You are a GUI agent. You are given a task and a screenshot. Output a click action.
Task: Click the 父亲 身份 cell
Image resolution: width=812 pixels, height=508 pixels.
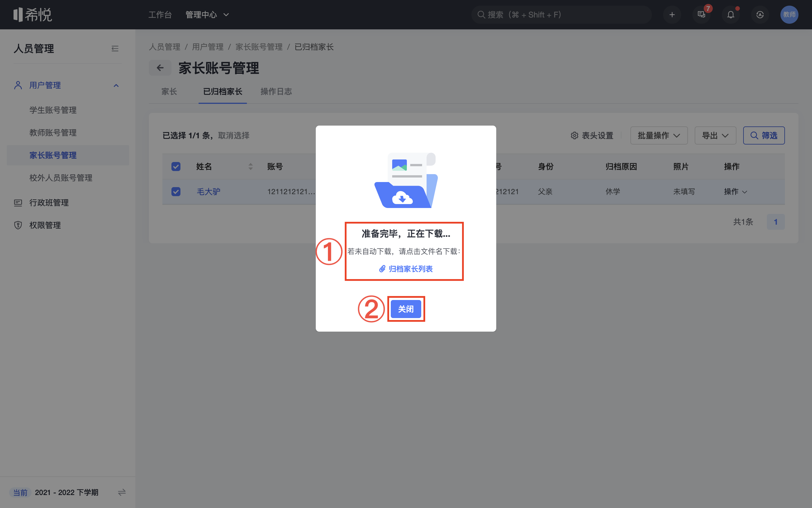pyautogui.click(x=545, y=192)
